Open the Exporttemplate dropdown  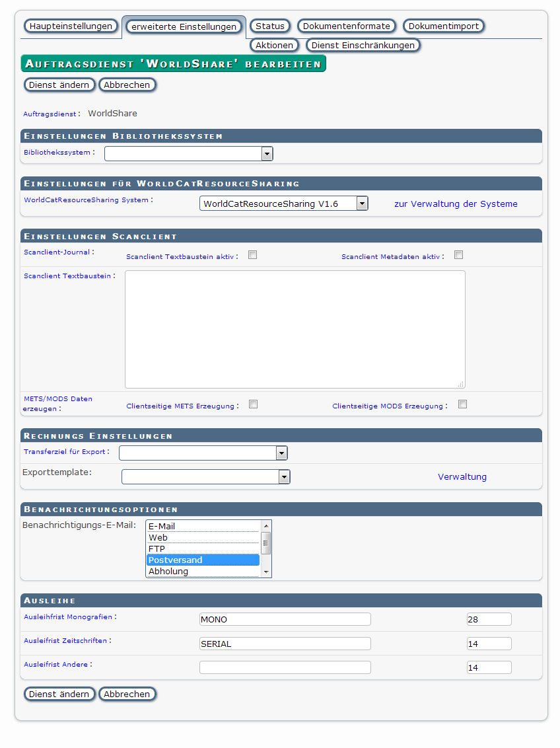pos(206,476)
